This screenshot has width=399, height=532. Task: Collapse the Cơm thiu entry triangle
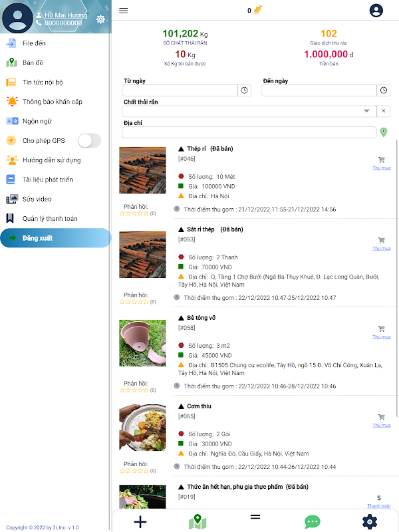[x=181, y=406]
